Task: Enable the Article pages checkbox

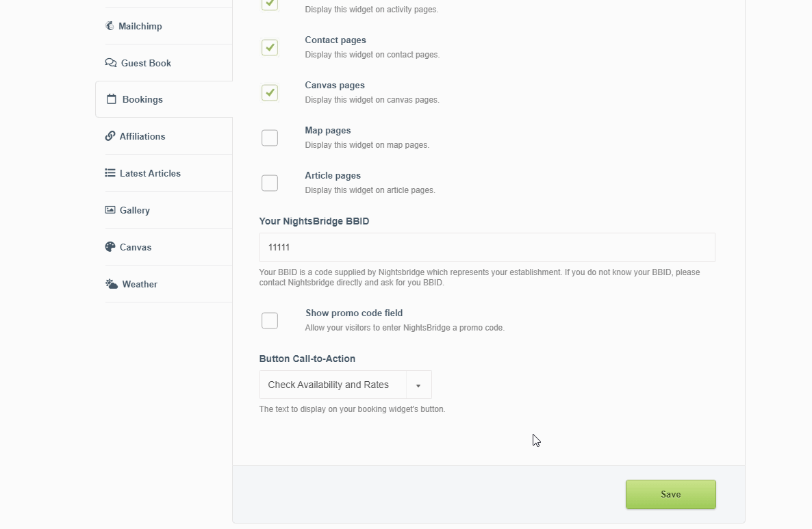Action: tap(270, 183)
